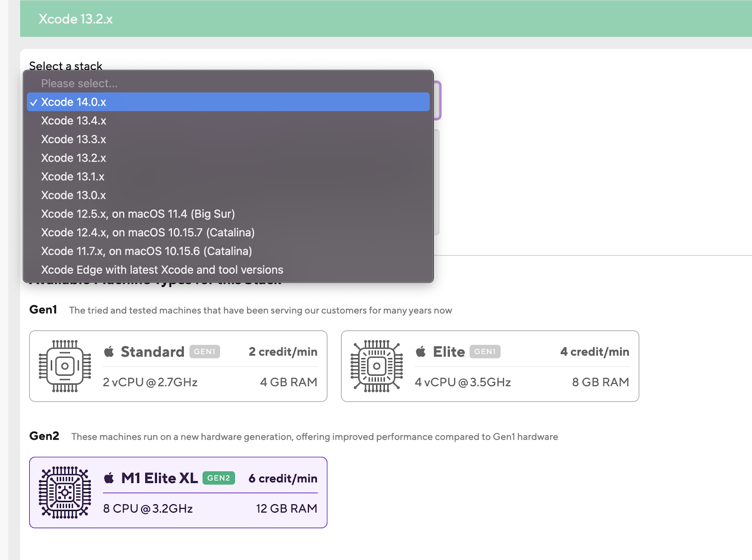Click the Standard machine type title

point(153,351)
